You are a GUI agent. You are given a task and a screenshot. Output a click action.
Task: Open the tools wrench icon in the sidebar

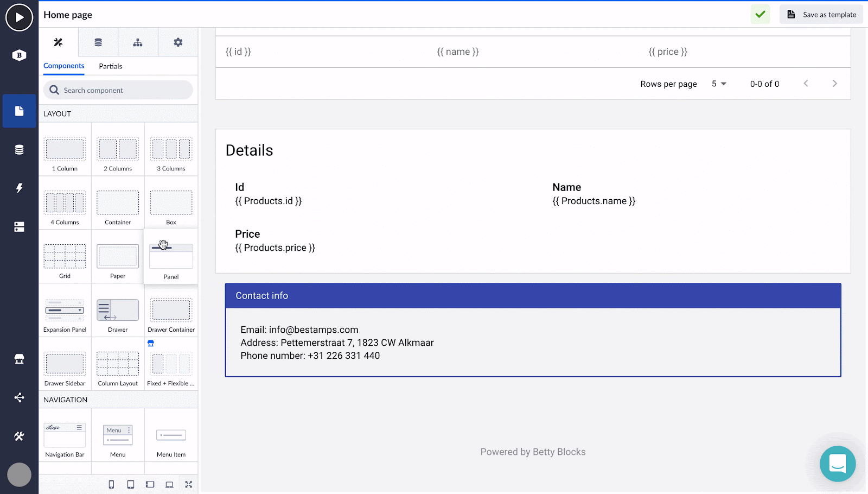tap(20, 436)
